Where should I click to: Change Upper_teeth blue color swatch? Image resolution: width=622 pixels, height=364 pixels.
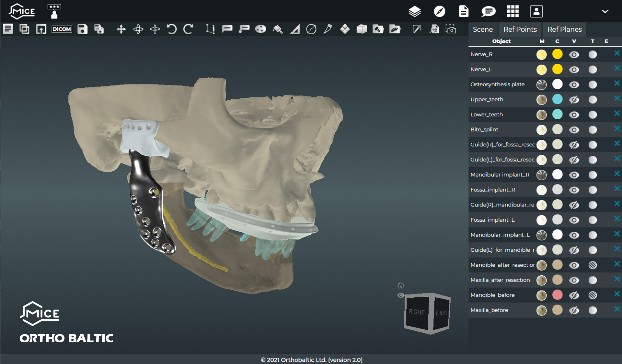pyautogui.click(x=557, y=99)
